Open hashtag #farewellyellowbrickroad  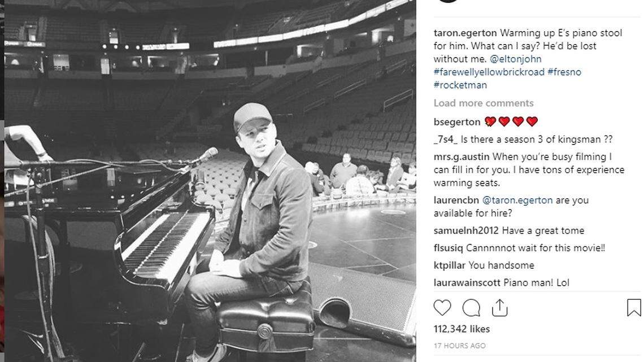pyautogui.click(x=489, y=72)
